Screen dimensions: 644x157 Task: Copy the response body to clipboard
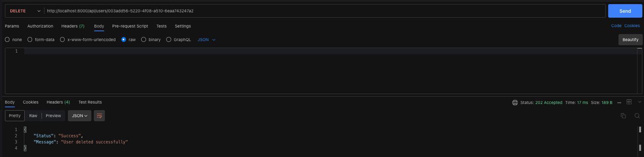(623, 116)
